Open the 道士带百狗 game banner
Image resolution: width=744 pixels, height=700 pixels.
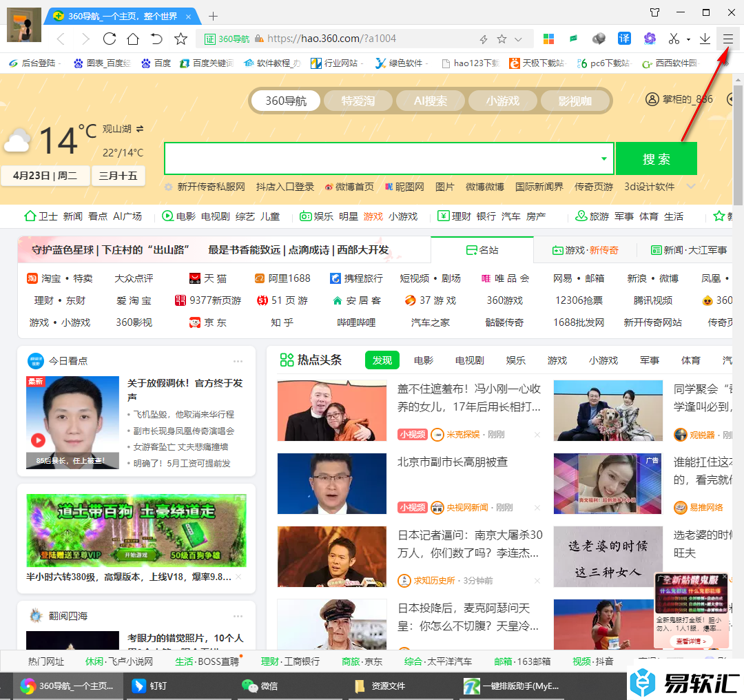[x=136, y=530]
